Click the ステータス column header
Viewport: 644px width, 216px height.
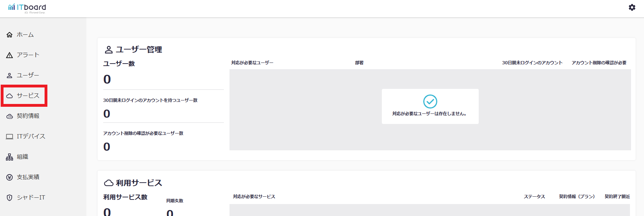click(x=535, y=197)
